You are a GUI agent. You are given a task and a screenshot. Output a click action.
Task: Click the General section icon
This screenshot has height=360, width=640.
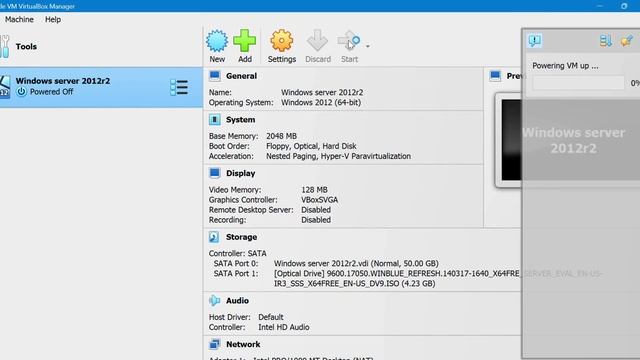pyautogui.click(x=215, y=76)
